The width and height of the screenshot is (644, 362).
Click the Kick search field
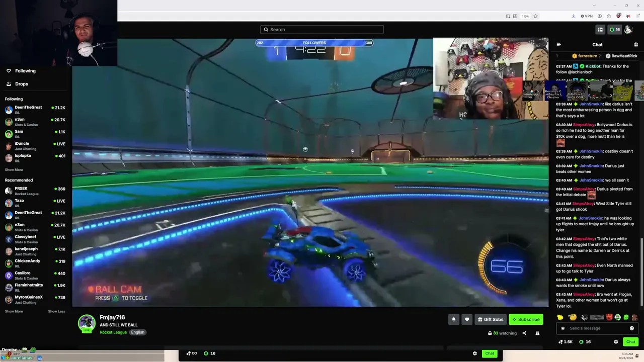coord(322,30)
